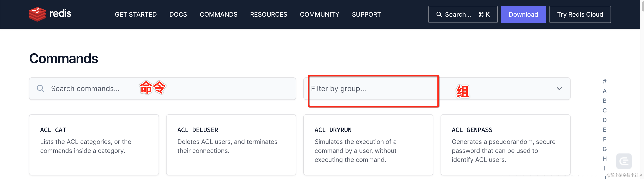The height and width of the screenshot is (179, 644).
Task: Open the DOCS menu
Action: tap(178, 15)
